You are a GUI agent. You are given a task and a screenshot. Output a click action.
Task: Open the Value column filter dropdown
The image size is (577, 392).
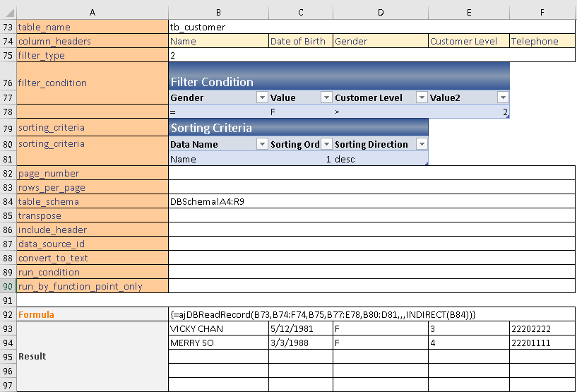(x=326, y=97)
